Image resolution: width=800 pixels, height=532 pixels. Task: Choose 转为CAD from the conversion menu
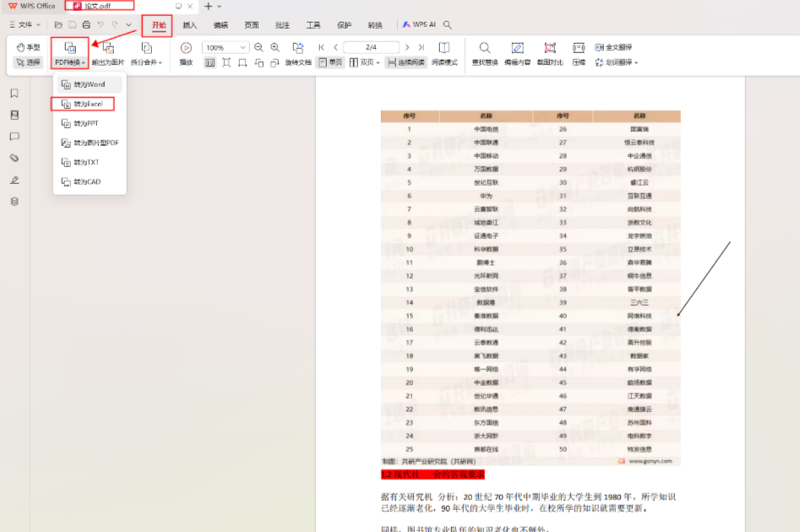pos(90,181)
